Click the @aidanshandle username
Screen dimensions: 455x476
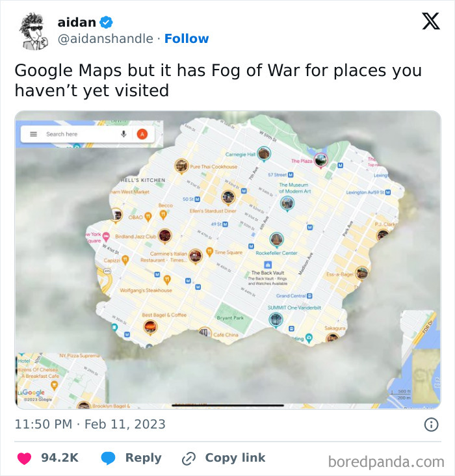[x=106, y=39]
